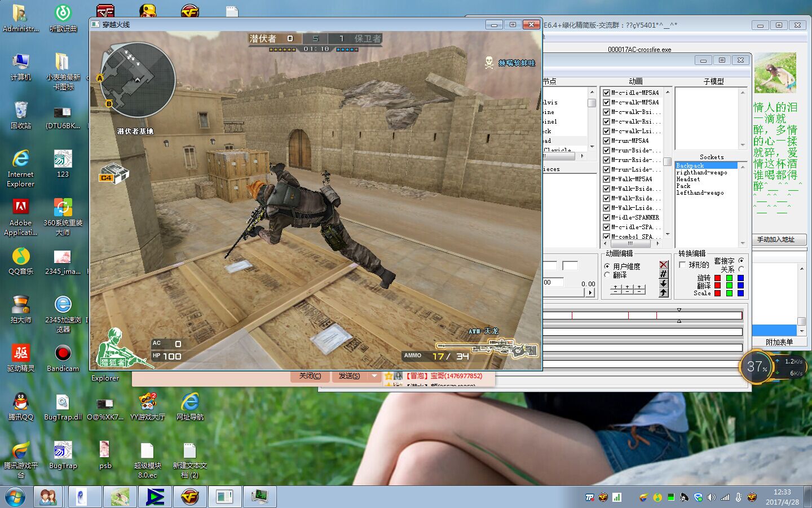Select righthand-weapo in the Sockets list
Screen dimensions: 812x508
click(701, 172)
